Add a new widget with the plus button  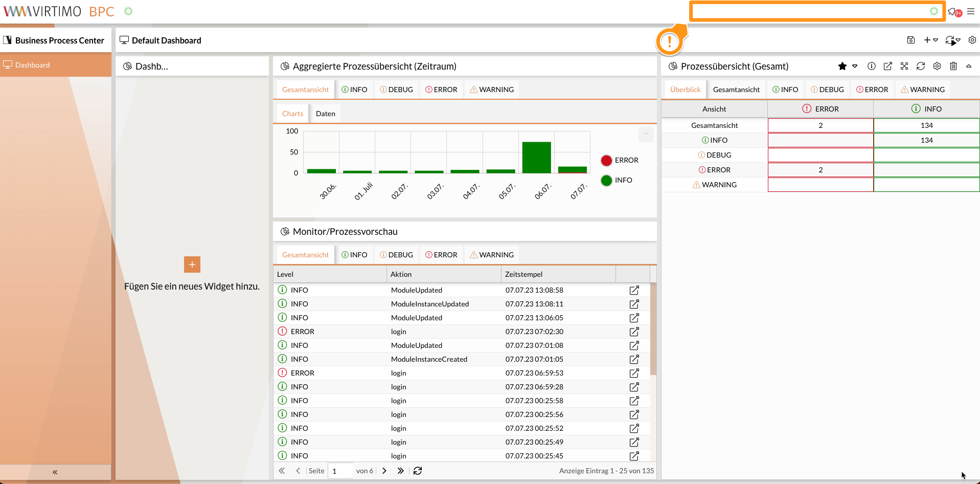pos(927,40)
